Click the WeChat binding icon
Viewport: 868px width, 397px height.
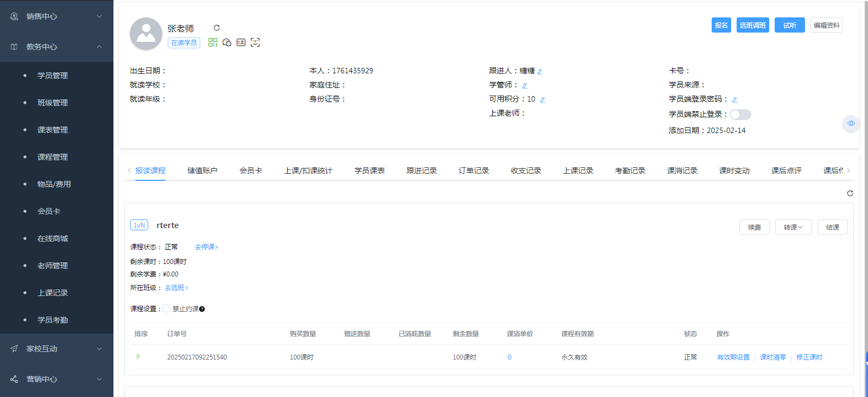click(x=227, y=42)
